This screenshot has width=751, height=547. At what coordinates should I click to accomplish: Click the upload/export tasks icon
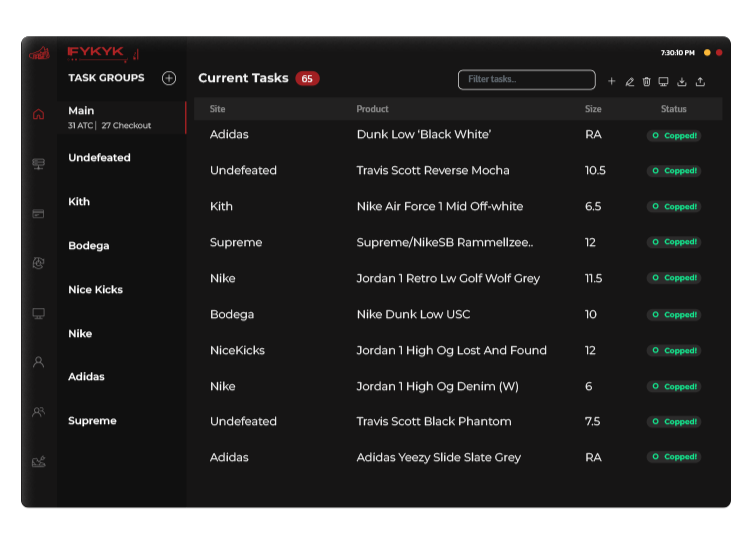tap(700, 82)
